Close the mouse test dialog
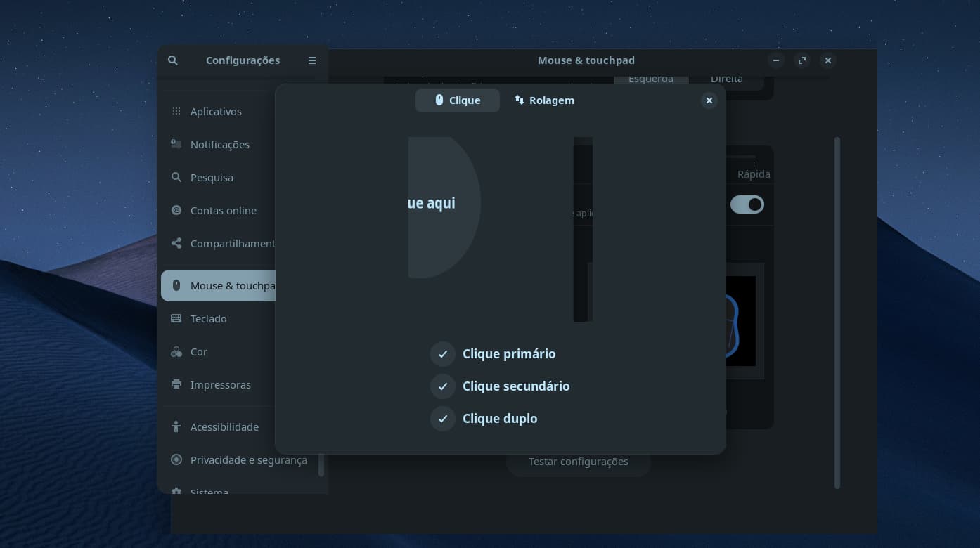Screen dimensions: 980x548 click(x=709, y=100)
